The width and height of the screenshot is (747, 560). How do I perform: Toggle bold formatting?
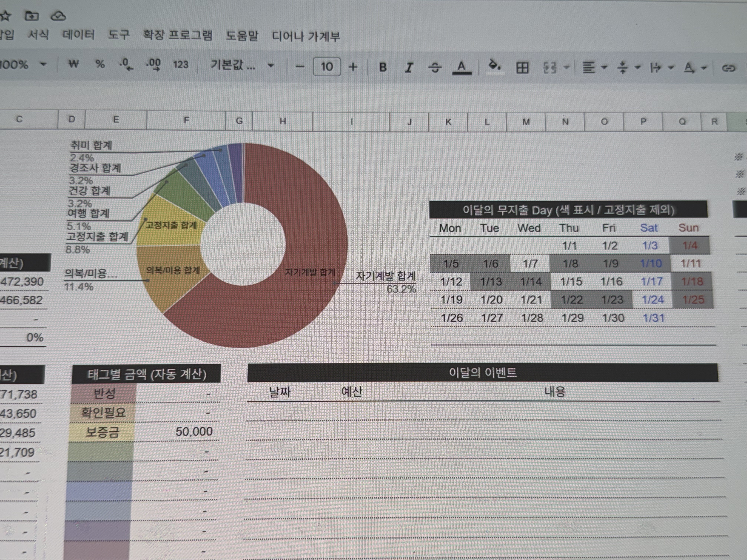click(383, 67)
